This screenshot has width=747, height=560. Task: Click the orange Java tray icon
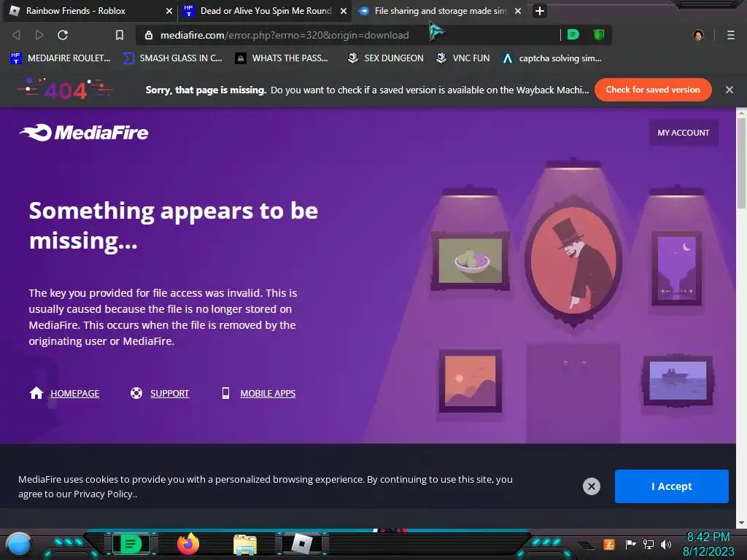[608, 544]
